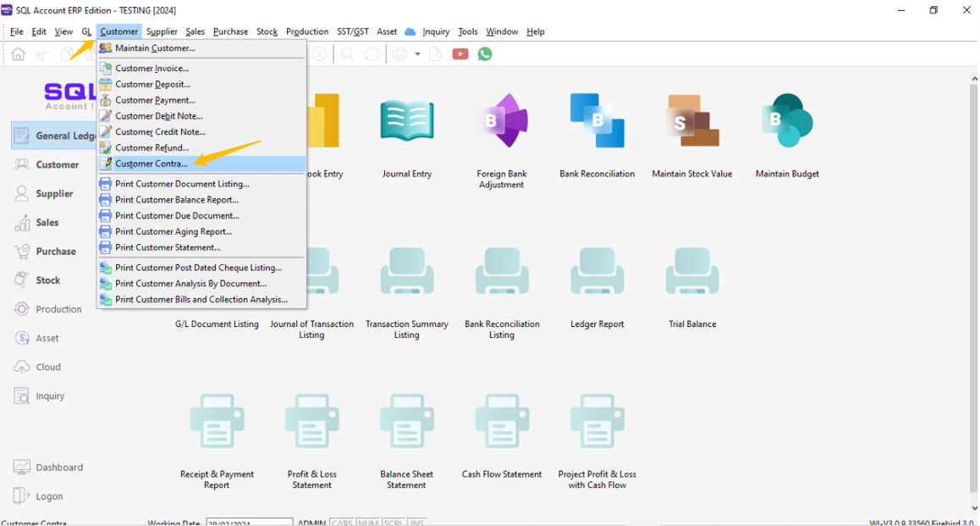980x526 pixels.
Task: Choose Customer Invoice in the dropdown menu
Action: (x=152, y=69)
